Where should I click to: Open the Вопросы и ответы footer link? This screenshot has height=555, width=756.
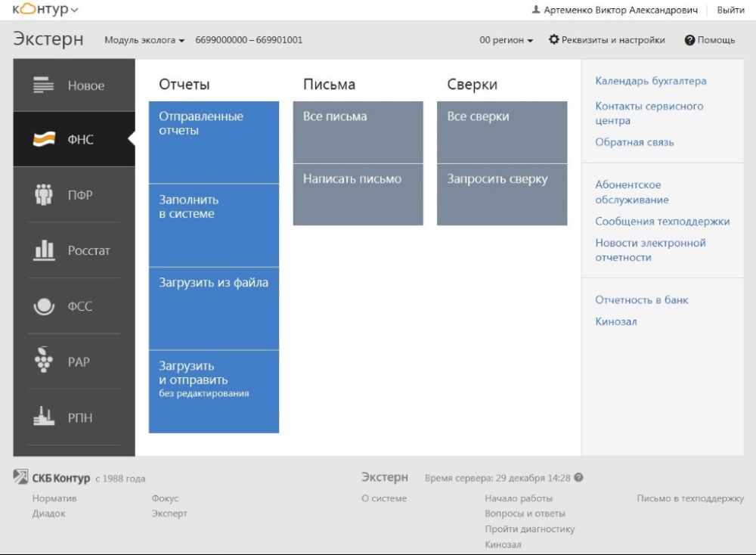tap(525, 513)
